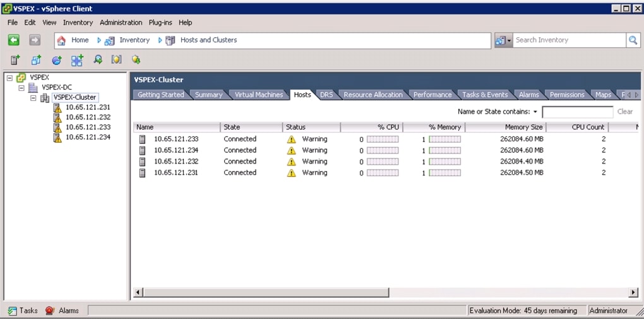Sort by the Memory Size column header
This screenshot has width=644, height=320.
[506, 127]
